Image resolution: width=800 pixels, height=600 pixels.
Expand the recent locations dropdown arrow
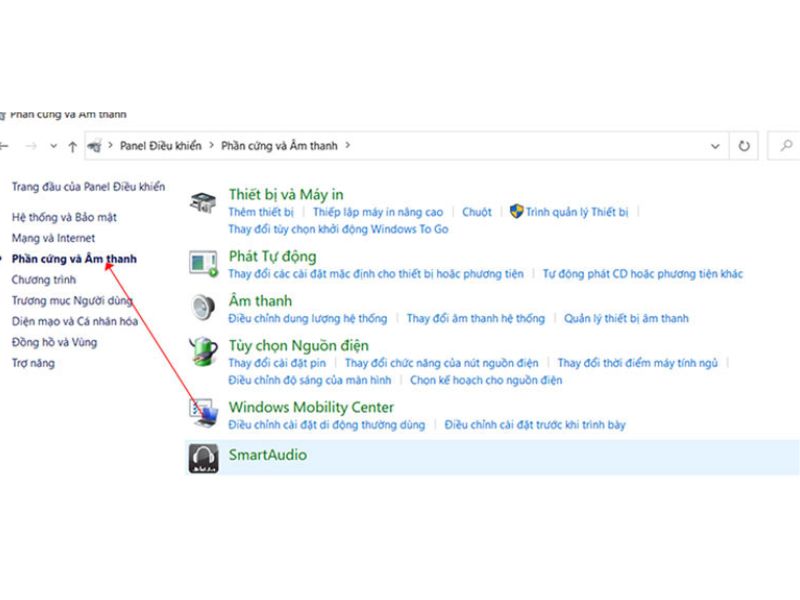53,146
